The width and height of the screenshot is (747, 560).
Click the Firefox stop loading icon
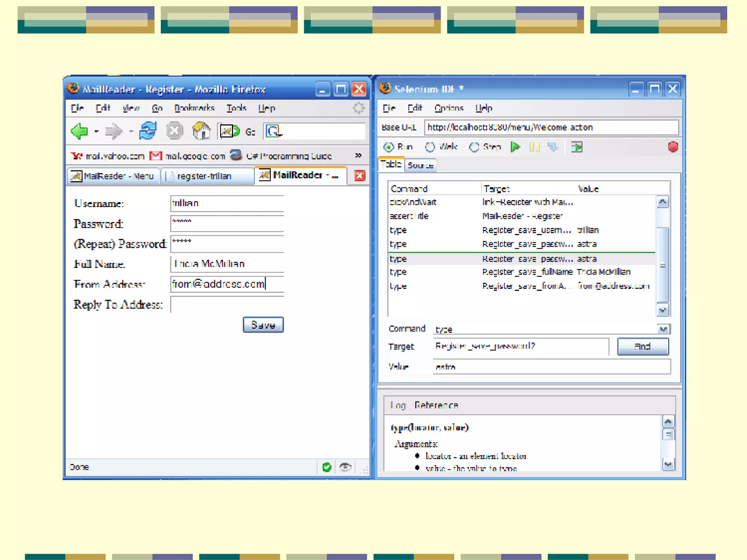click(174, 131)
